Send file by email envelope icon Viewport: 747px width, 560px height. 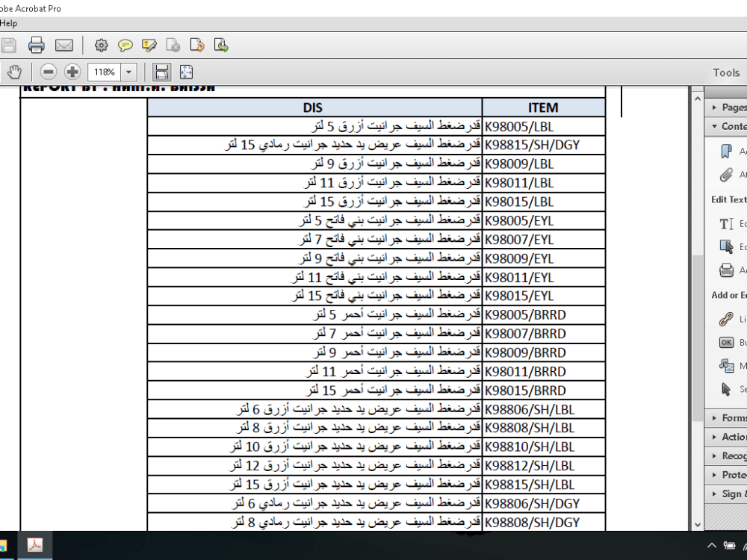tap(63, 46)
